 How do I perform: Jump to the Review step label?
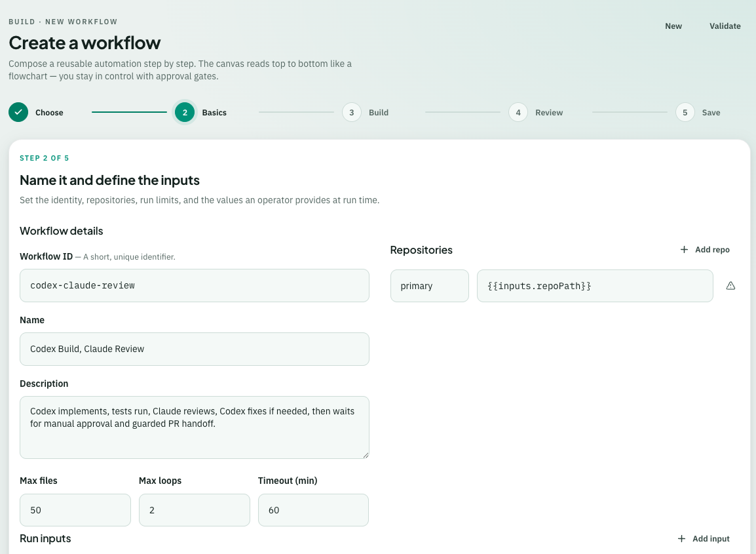point(549,113)
